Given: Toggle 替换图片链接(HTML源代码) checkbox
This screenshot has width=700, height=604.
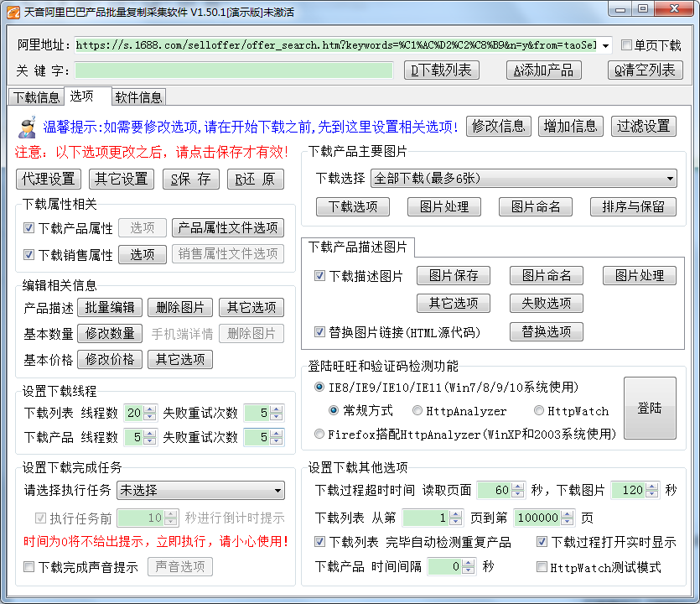Looking at the screenshot, I should tap(319, 331).
